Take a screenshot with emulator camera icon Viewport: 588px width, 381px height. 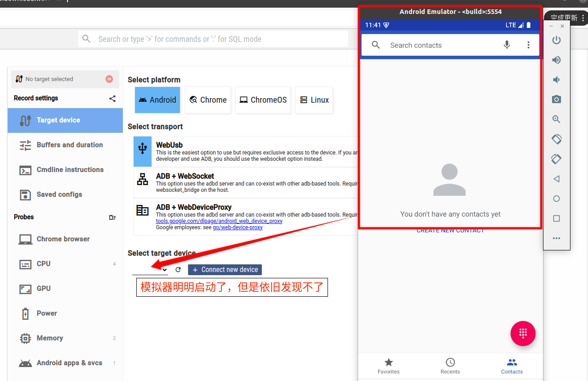(557, 100)
